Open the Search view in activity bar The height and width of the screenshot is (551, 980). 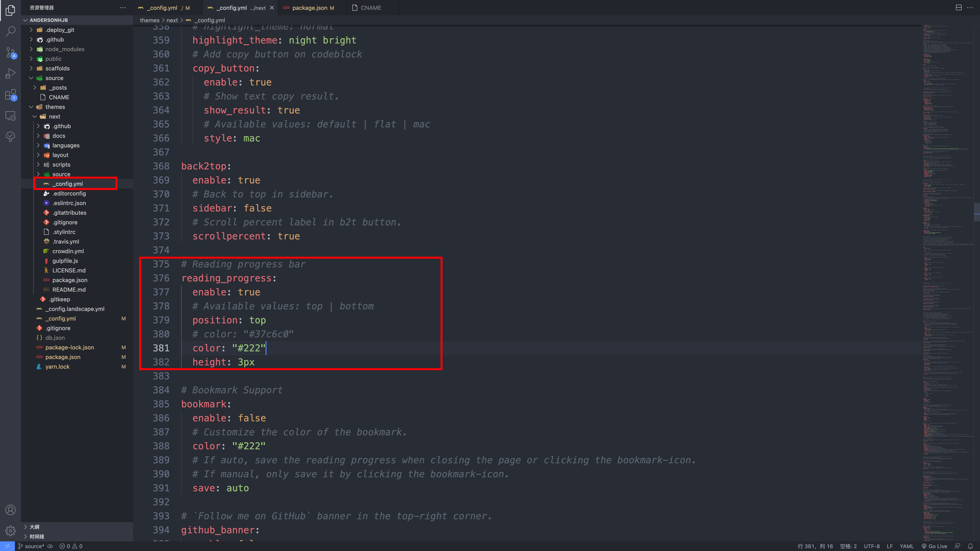click(x=11, y=31)
